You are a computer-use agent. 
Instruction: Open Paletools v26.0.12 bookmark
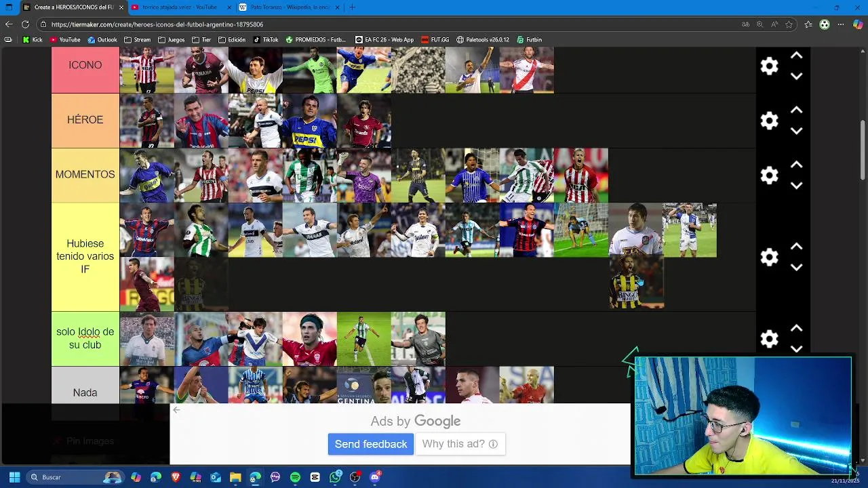[x=483, y=39]
